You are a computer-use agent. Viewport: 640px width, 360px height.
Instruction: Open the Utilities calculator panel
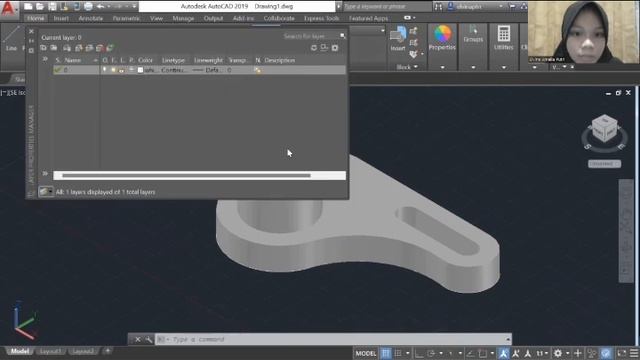[x=503, y=38]
